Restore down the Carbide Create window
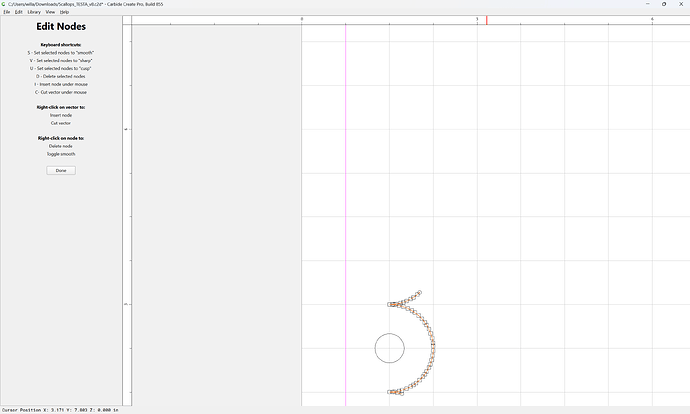This screenshot has height=414, width=690. coord(664,4)
